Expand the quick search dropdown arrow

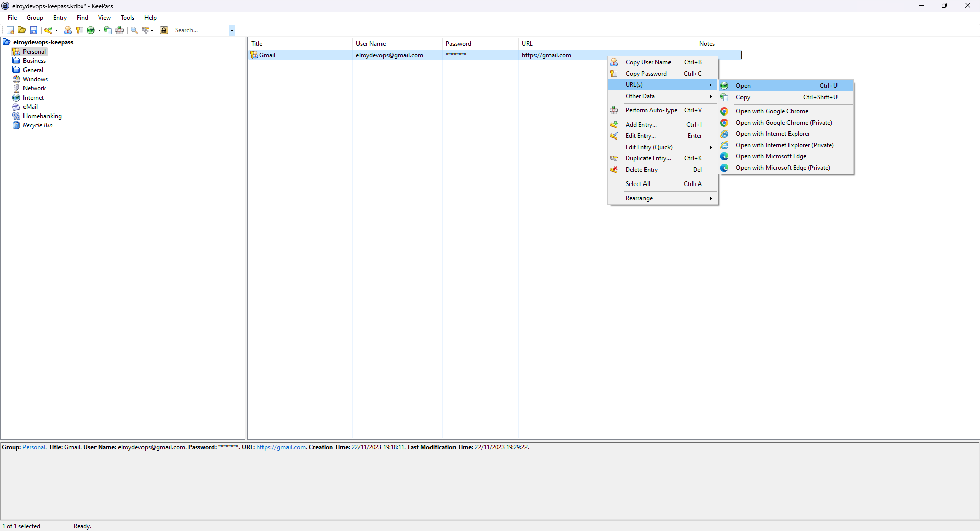pos(232,30)
